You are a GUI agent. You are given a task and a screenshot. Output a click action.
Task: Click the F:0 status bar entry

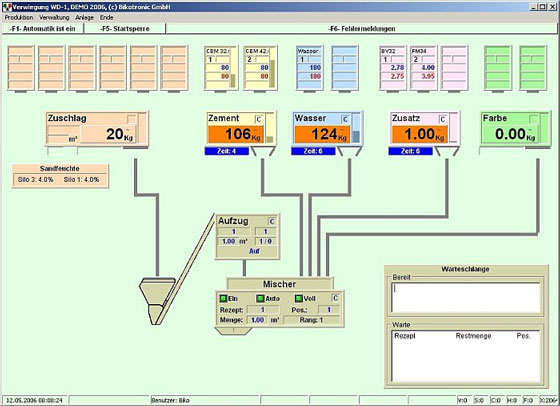[528, 400]
